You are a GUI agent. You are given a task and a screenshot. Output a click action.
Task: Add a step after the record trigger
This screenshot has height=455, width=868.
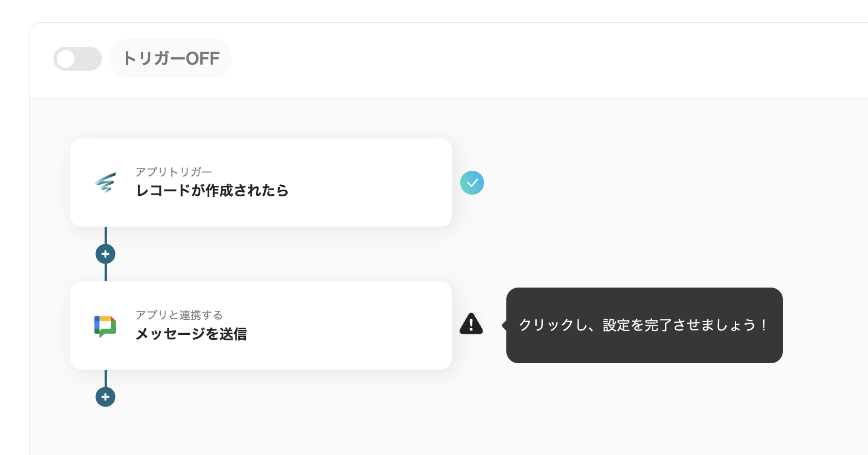tap(105, 254)
